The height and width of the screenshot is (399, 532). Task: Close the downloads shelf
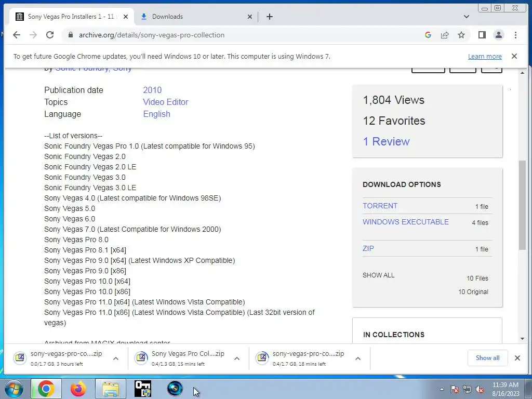pos(517,358)
